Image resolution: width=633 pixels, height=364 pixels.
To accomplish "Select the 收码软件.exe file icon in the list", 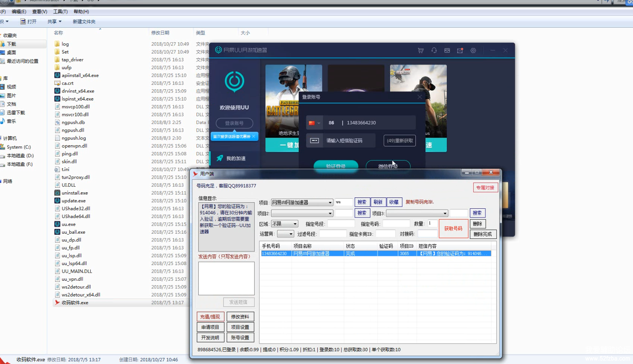I will (58, 302).
